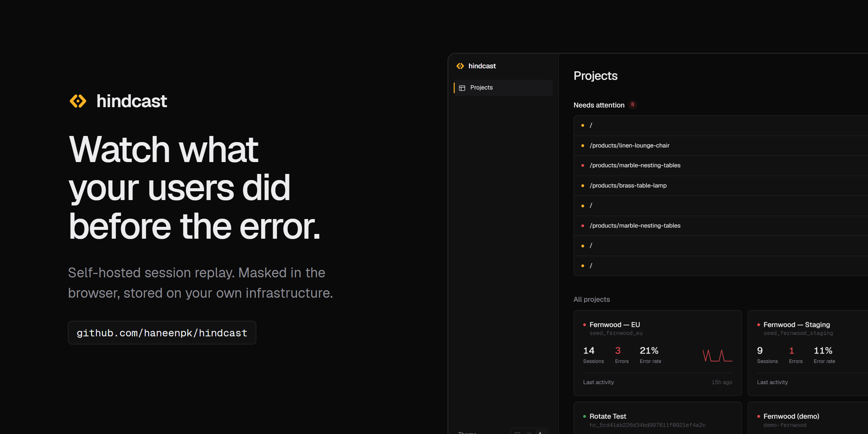Click the red status dot on Fernwood — EU
The image size is (868, 434).
(x=584, y=325)
